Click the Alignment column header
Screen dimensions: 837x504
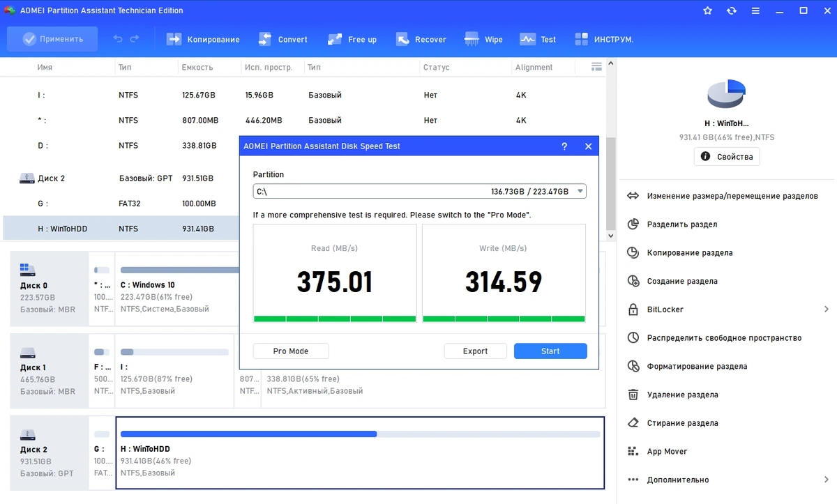tap(534, 68)
